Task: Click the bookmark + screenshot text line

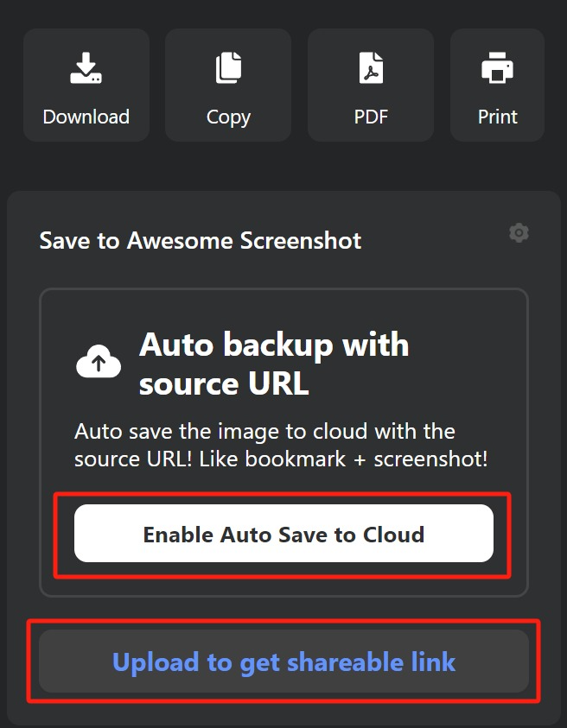Action: (281, 459)
